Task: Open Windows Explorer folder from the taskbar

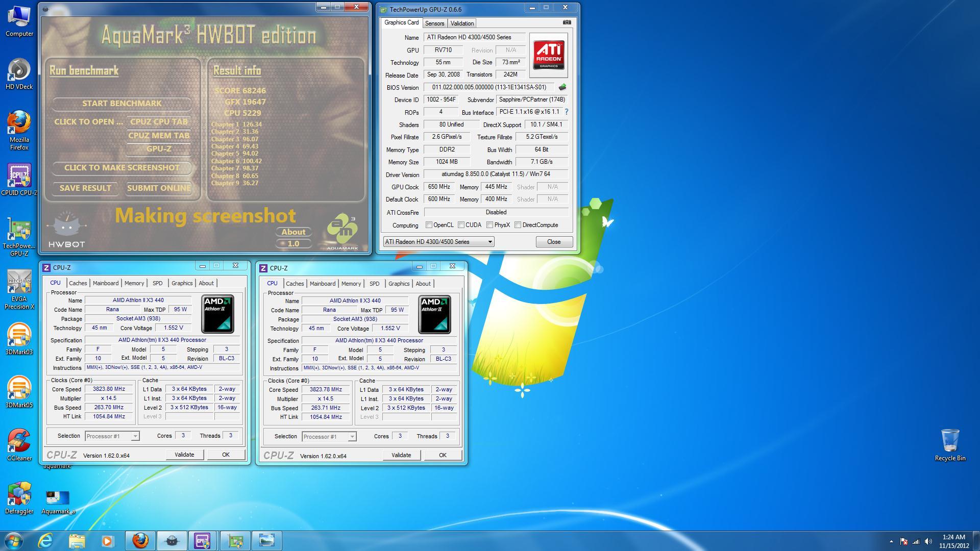Action: (x=77, y=540)
